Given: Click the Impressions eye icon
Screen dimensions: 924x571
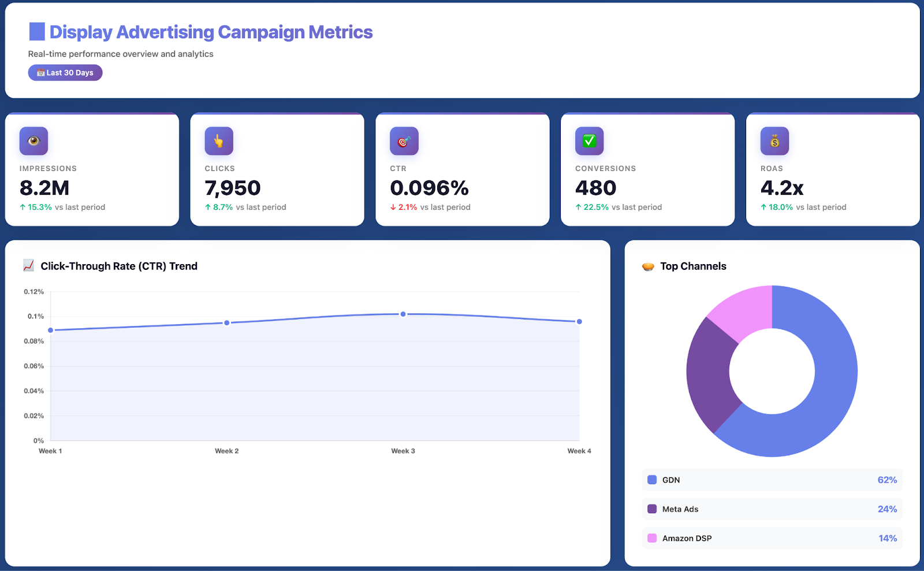Looking at the screenshot, I should (x=33, y=140).
